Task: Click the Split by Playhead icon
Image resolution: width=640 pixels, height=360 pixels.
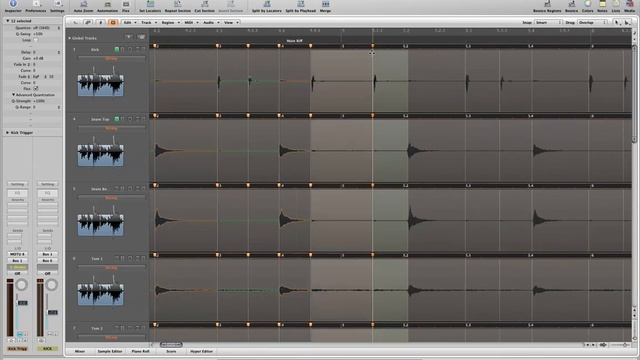Action: [300, 4]
